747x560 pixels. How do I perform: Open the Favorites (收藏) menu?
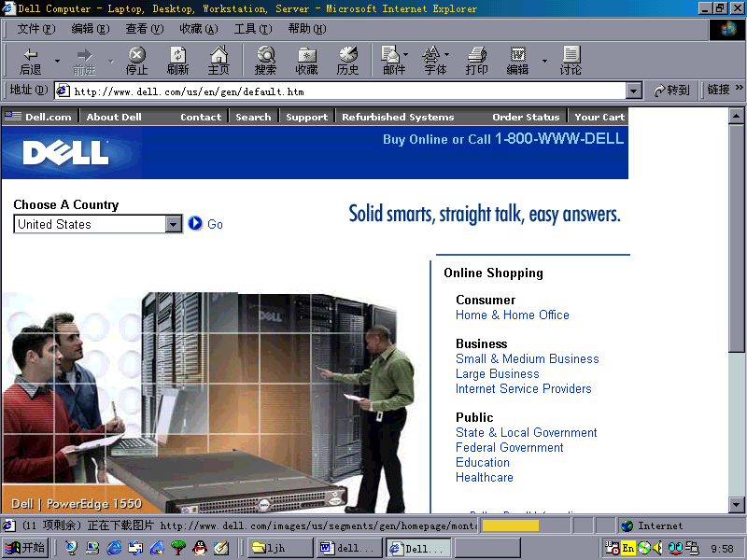click(199, 29)
